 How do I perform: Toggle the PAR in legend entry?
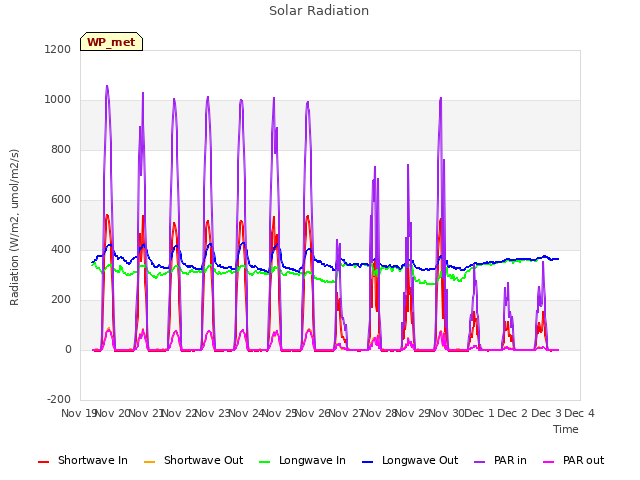500,460
